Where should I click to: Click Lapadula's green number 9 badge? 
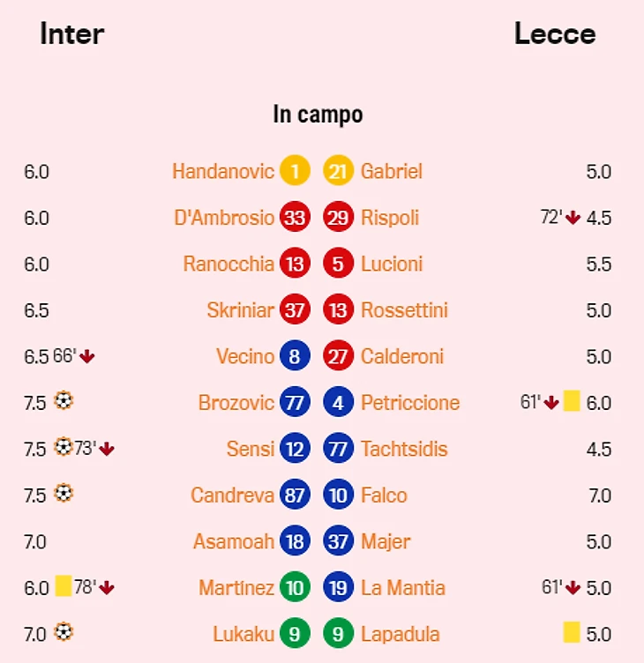[x=338, y=634]
